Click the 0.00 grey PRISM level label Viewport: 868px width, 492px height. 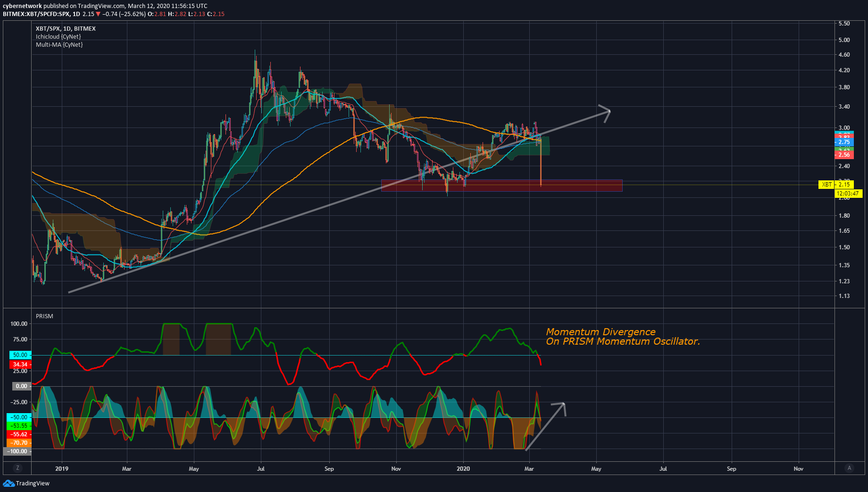tap(22, 386)
